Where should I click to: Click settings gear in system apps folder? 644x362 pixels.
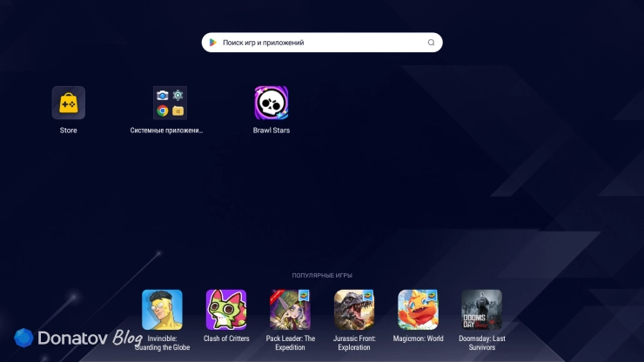pyautogui.click(x=178, y=96)
